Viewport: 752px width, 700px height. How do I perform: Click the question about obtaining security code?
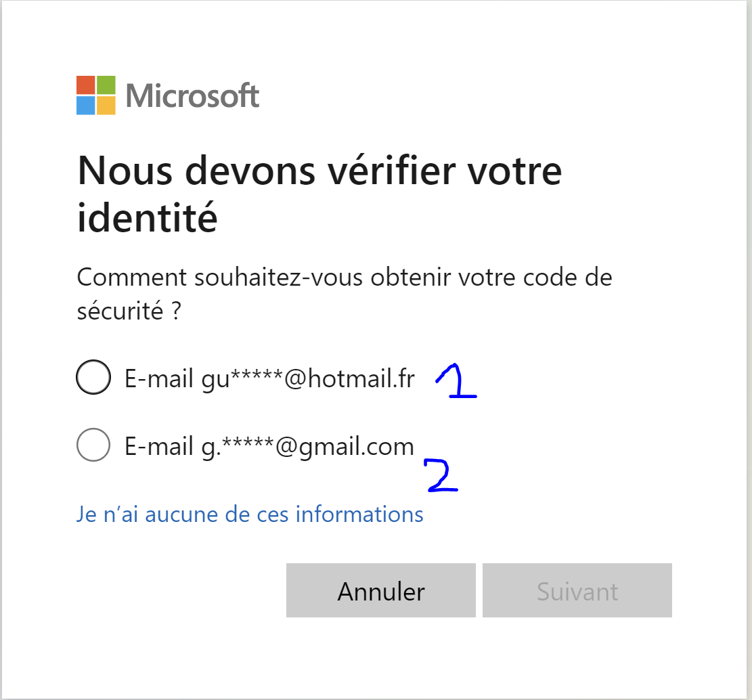coord(345,294)
